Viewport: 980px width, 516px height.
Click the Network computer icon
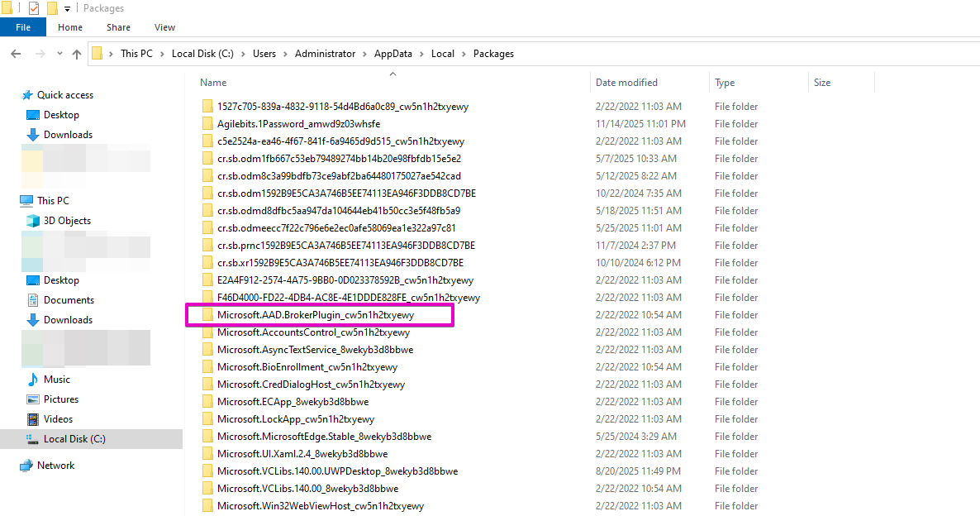point(26,466)
